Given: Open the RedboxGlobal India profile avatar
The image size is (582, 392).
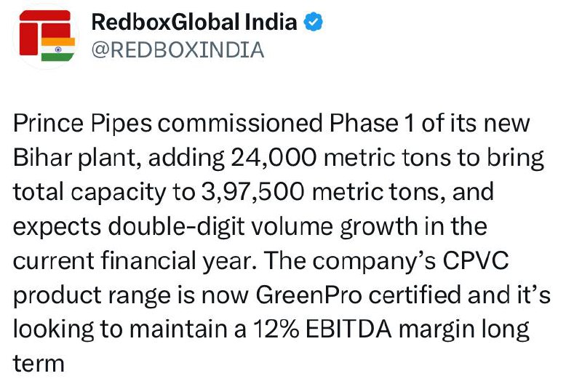Looking at the screenshot, I should click(x=47, y=36).
